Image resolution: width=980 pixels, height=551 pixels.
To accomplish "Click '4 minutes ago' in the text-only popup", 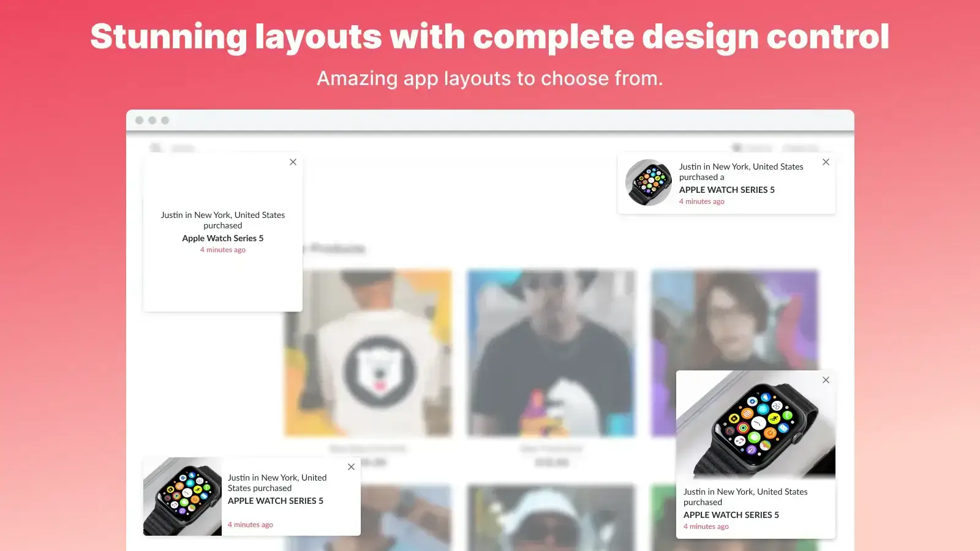I will (223, 250).
